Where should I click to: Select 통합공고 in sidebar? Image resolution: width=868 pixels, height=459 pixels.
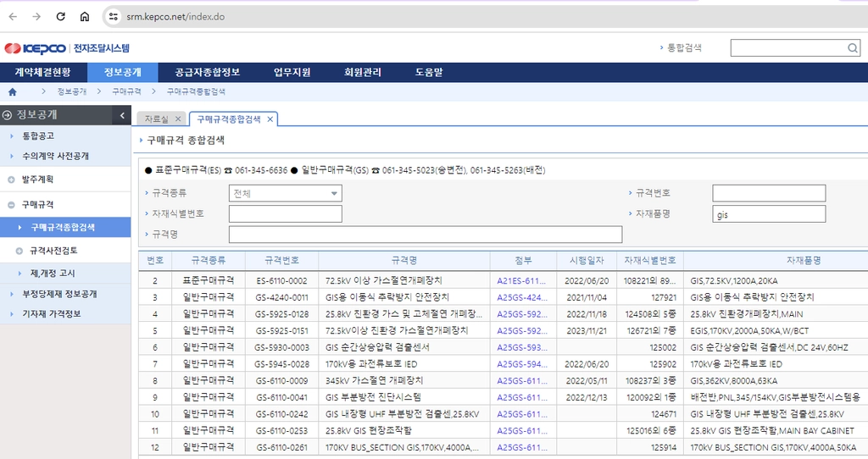pos(38,136)
